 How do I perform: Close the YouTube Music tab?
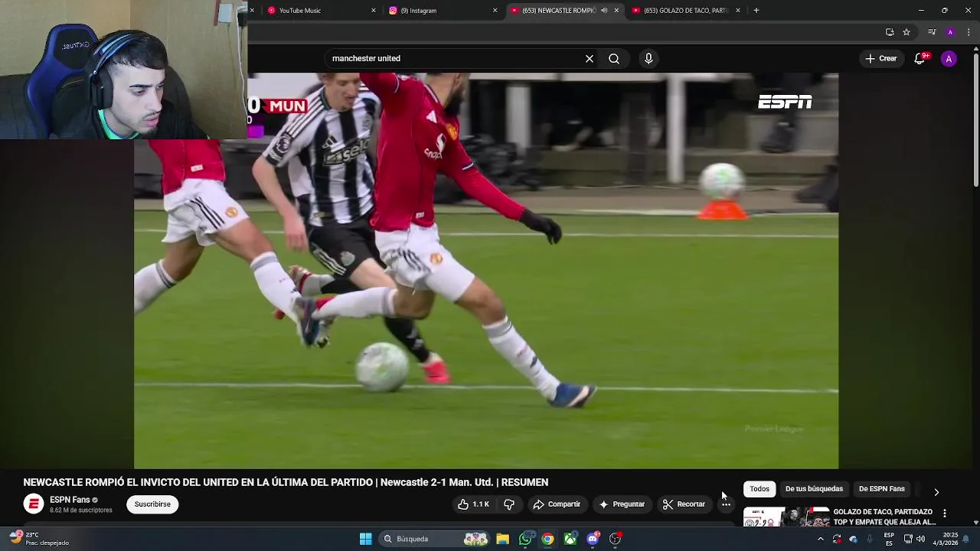click(x=374, y=11)
